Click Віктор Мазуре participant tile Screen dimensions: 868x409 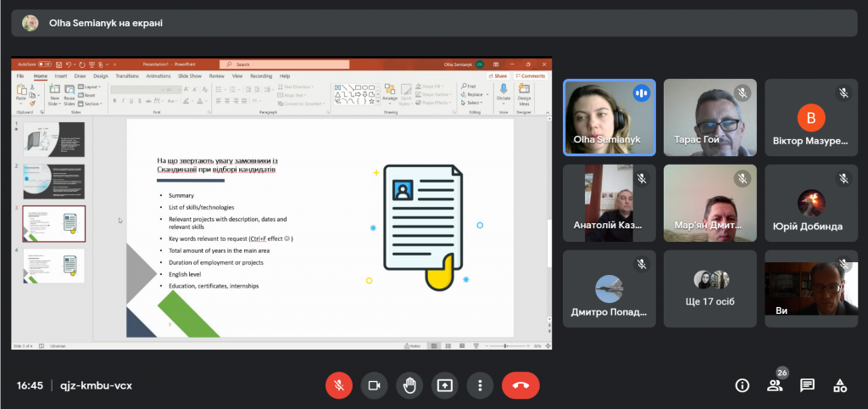point(811,117)
